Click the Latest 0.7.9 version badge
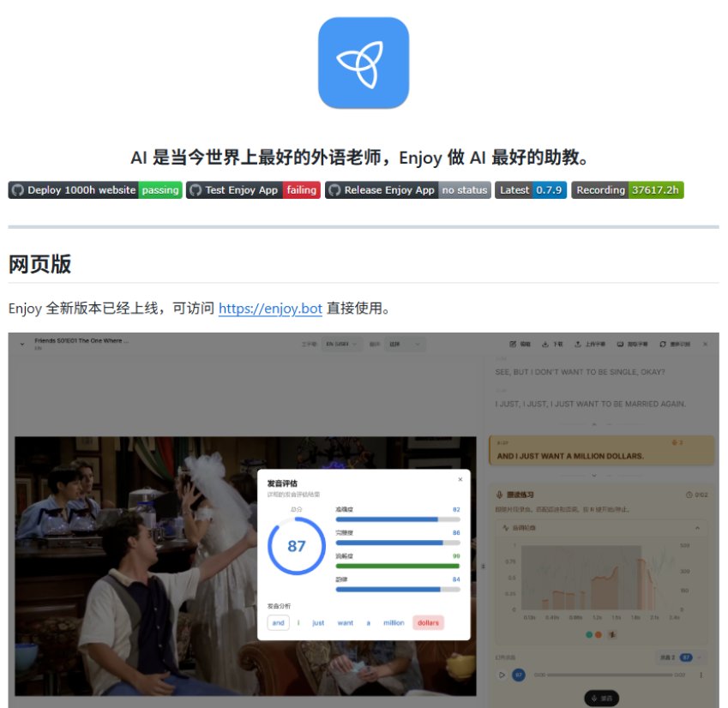The image size is (728, 708). [531, 189]
